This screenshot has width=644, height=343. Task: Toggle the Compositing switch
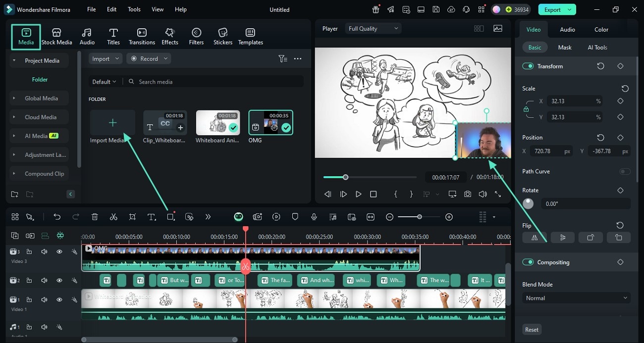[528, 262]
